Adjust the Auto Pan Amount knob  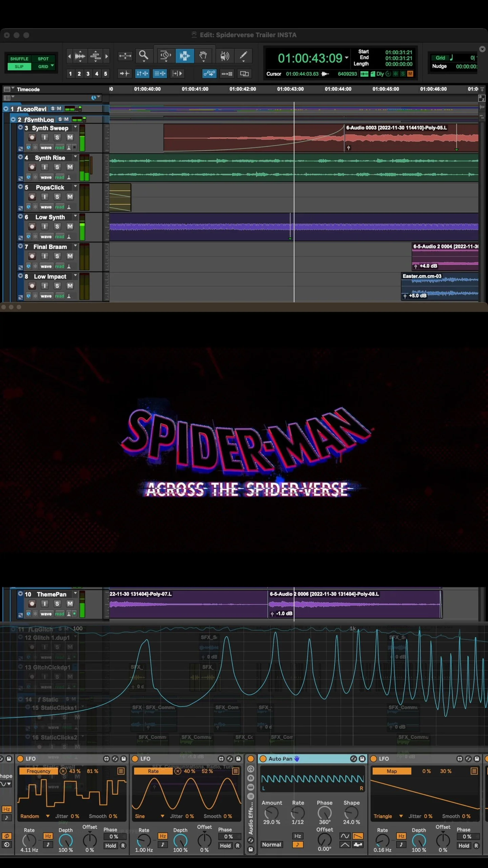point(271,813)
